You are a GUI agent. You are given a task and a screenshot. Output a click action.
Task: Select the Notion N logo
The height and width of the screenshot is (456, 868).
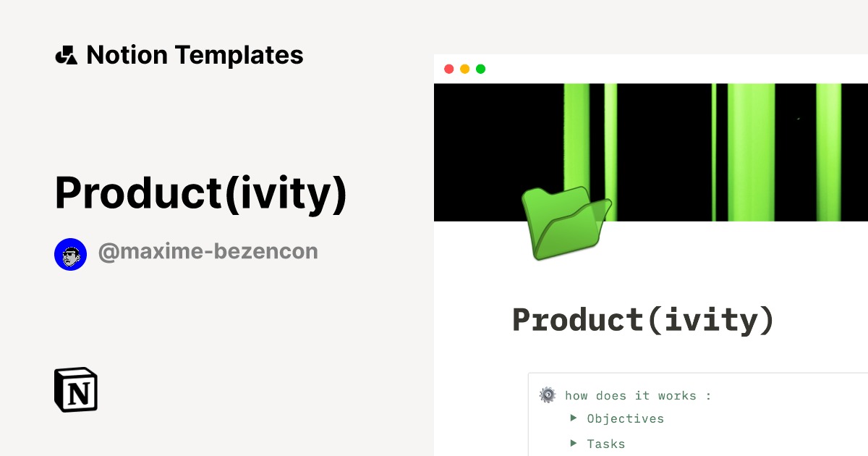(x=75, y=390)
